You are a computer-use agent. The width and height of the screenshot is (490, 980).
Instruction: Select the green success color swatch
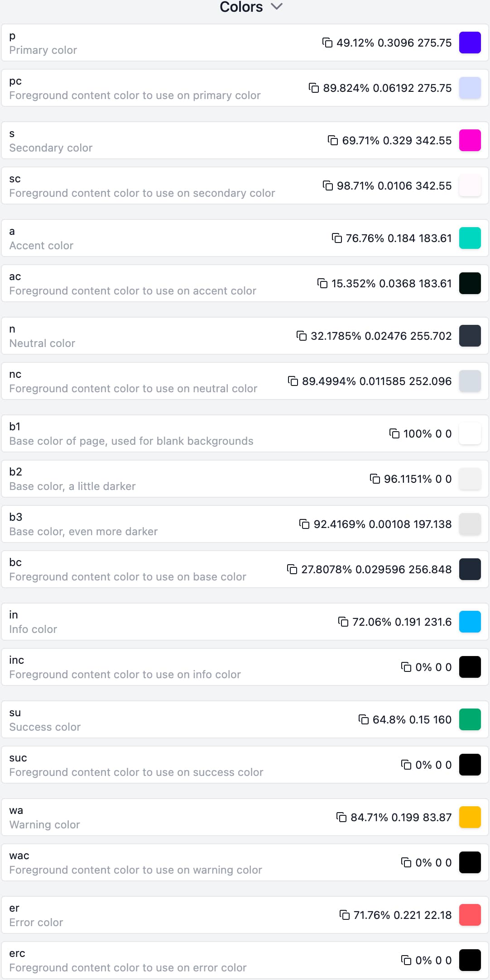pyautogui.click(x=470, y=719)
